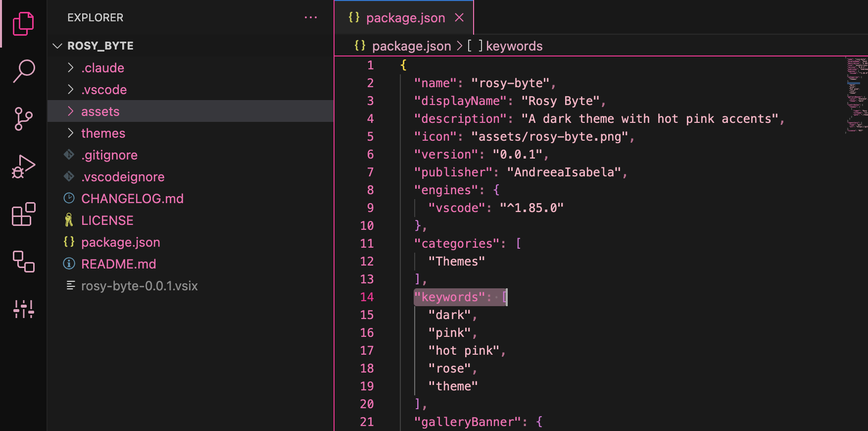Click the lines icon beside rosy-byte-0.0.1.vsix
This screenshot has width=868, height=431.
tap(71, 285)
